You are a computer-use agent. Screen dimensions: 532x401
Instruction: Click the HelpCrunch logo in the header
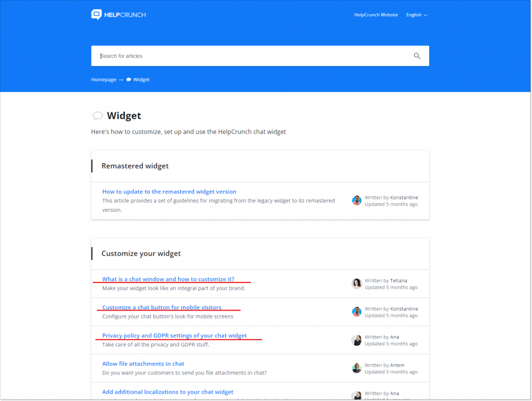pos(118,15)
